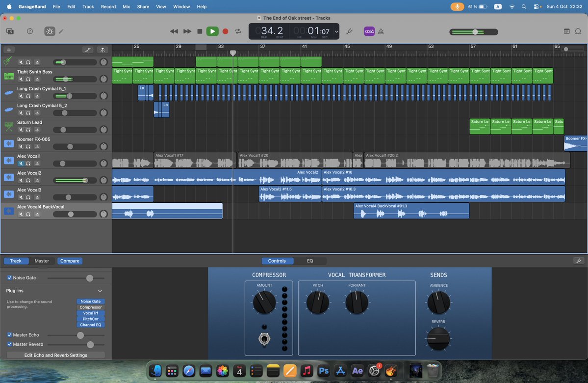
Task: Toggle the Cycle loop button
Action: pos(238,31)
